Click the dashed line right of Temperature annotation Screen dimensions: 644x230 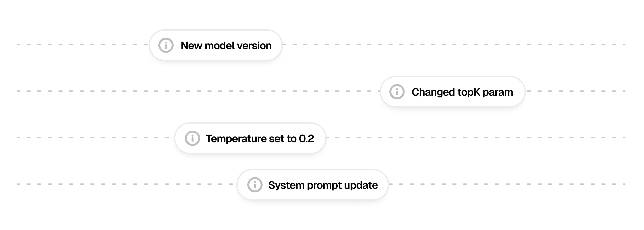[475, 138]
